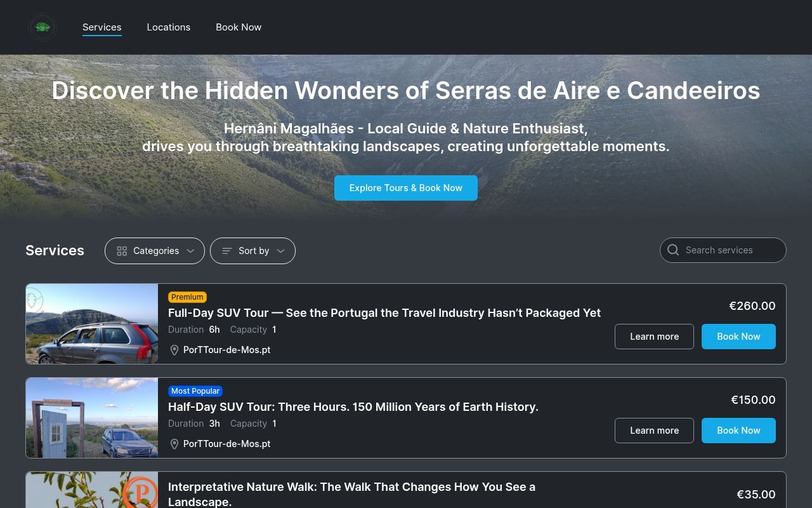Click the Interpretative Nature Walk title
This screenshot has height=508, width=812.
point(352,494)
